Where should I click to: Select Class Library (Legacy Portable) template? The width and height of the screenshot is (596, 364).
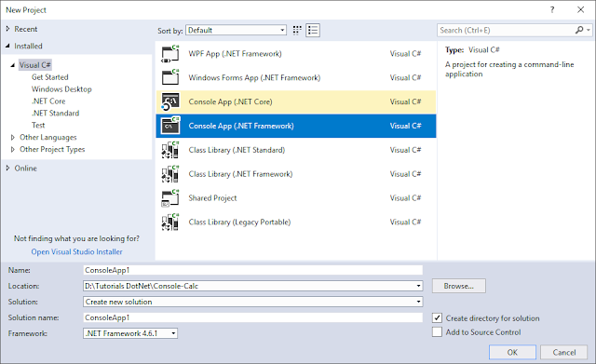coord(296,222)
